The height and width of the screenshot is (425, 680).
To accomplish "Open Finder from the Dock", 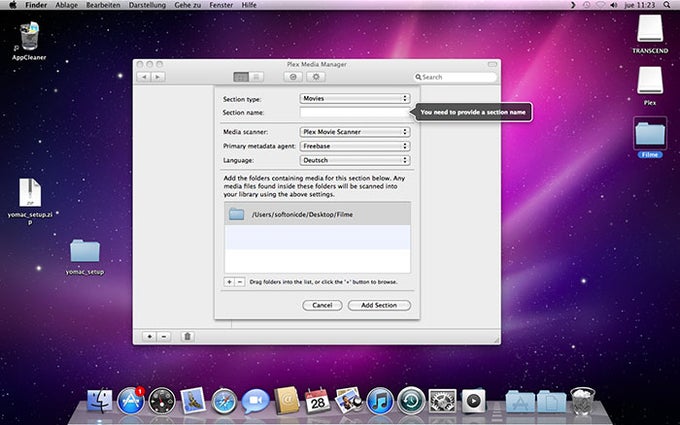I will click(100, 400).
